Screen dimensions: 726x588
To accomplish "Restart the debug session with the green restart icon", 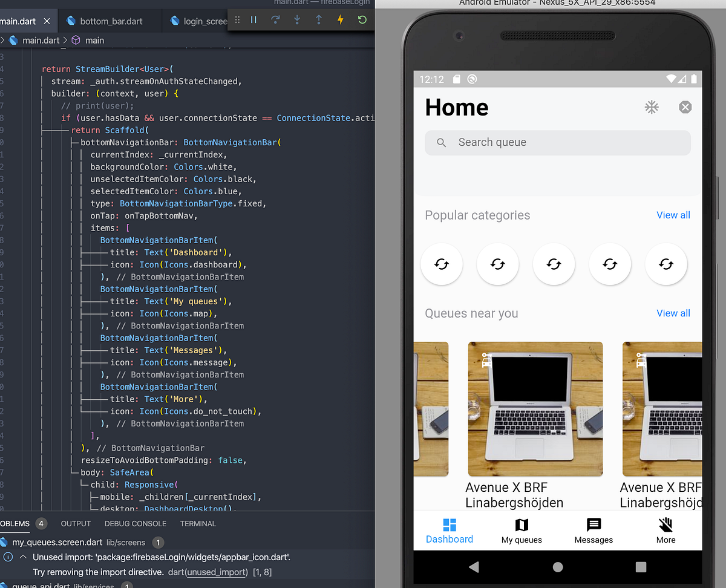I will [x=362, y=19].
